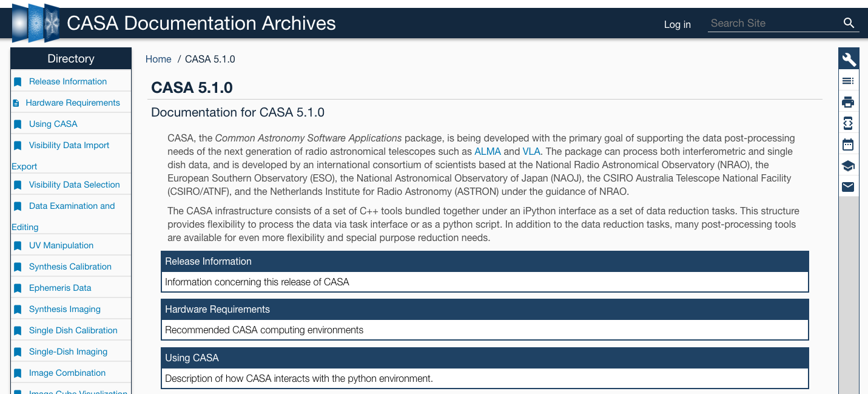Open Synthesis Calibration directory item
This screenshot has width=868, height=394.
click(70, 267)
